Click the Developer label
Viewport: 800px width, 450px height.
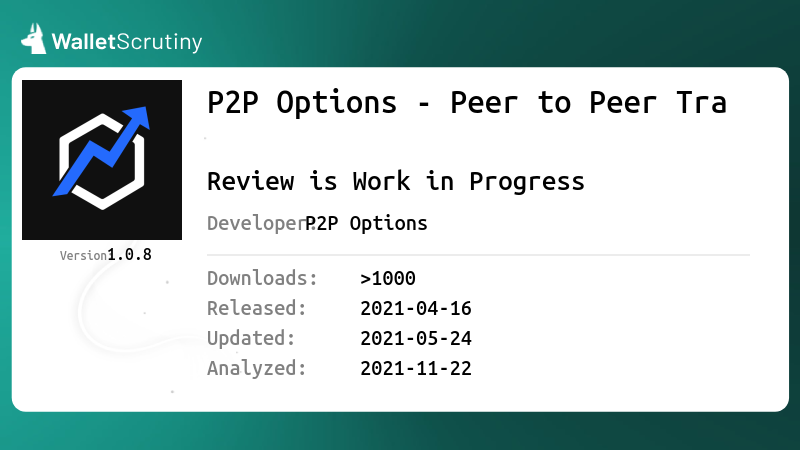pyautogui.click(x=259, y=223)
